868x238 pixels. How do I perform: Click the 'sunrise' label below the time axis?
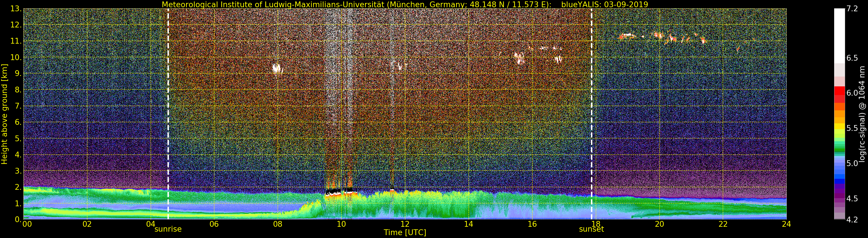tap(168, 229)
